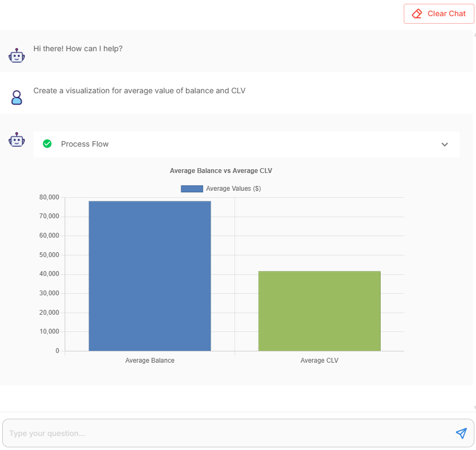
Task: Click the eraser icon inside Clear Chat button
Action: pos(417,13)
